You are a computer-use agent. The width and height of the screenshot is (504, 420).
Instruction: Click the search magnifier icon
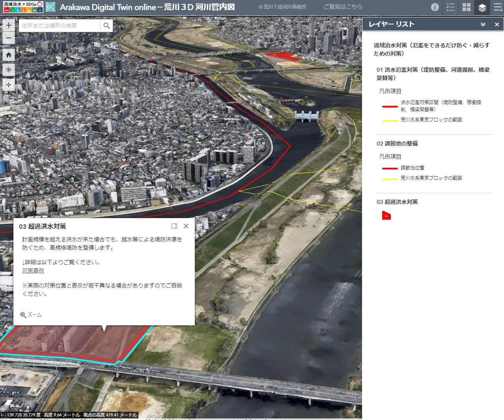tap(106, 25)
